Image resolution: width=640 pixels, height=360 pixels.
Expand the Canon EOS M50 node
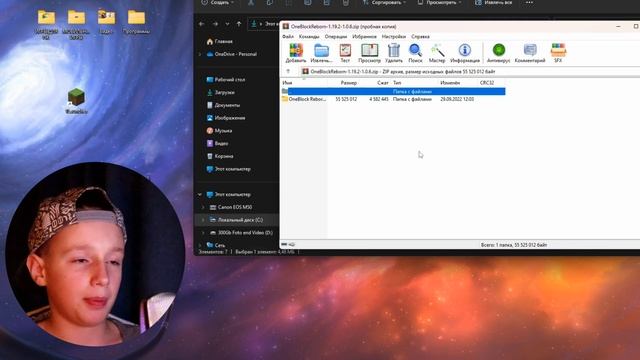coord(203,207)
